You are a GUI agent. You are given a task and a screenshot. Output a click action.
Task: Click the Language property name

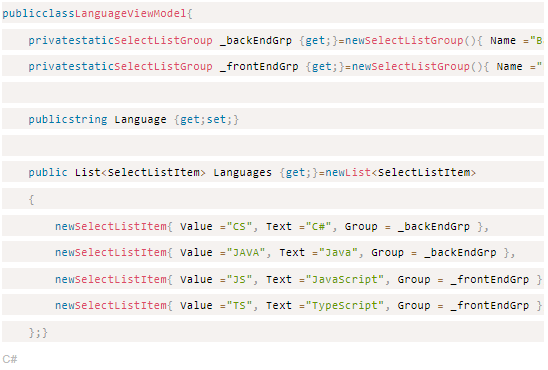coord(140,119)
